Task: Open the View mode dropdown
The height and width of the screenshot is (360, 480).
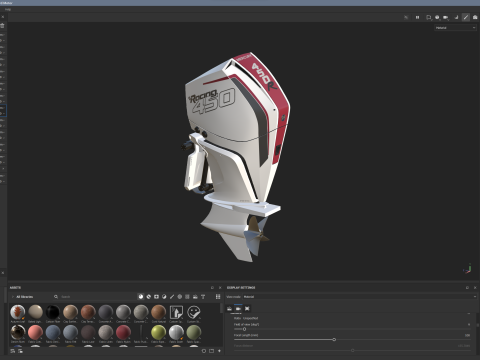Action: [359, 297]
